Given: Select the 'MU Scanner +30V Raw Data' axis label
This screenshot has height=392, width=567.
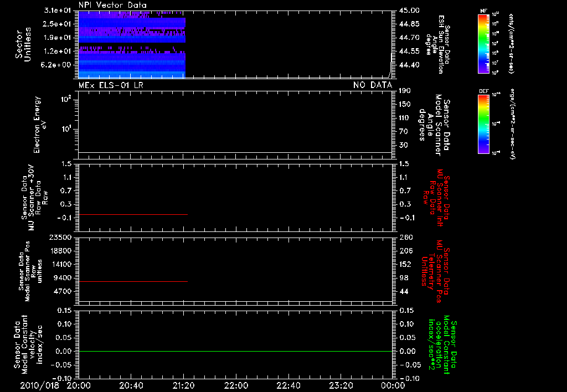Looking at the screenshot, I should pos(35,198).
